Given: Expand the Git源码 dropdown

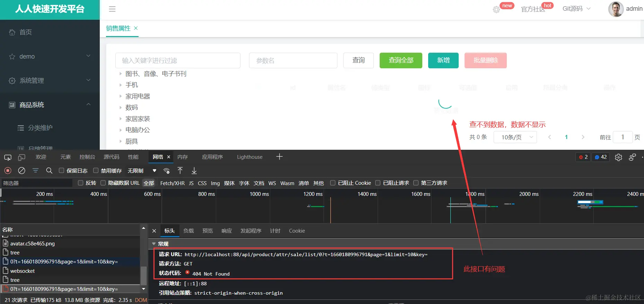Looking at the screenshot, I should click(576, 9).
